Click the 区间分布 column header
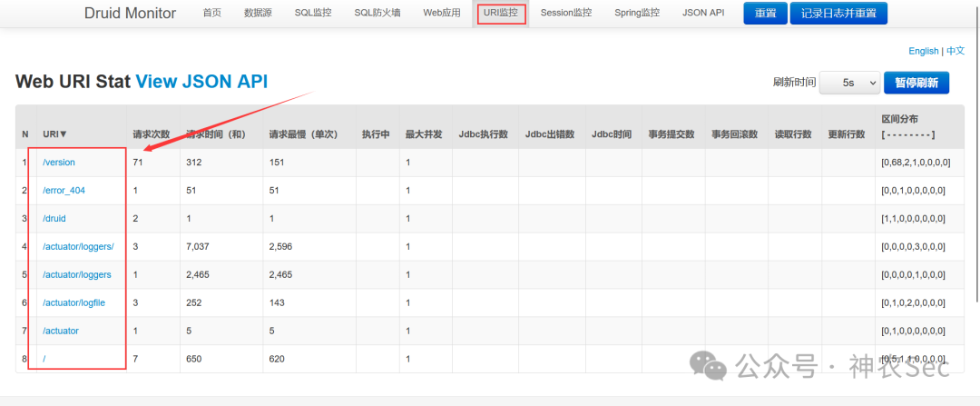The image size is (980, 406). point(899,119)
